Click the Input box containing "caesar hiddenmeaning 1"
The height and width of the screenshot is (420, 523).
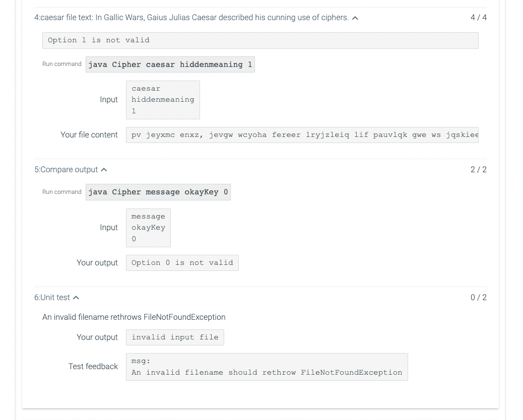[162, 99]
